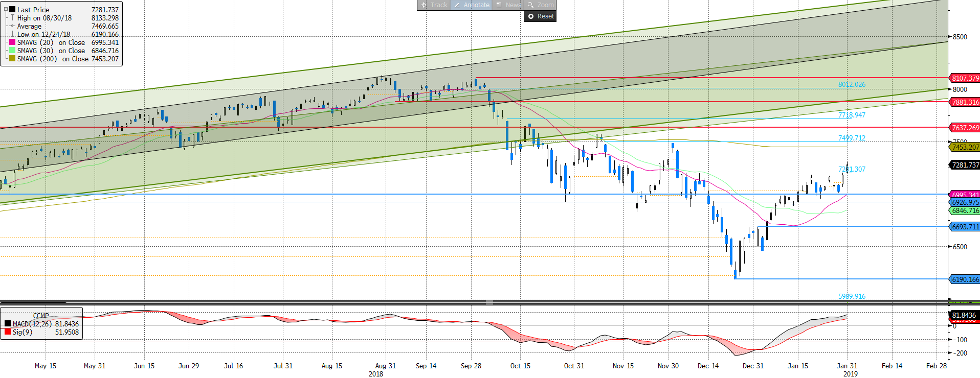Select the Average legend label
Viewport: 980px width, 378px height.
29,26
